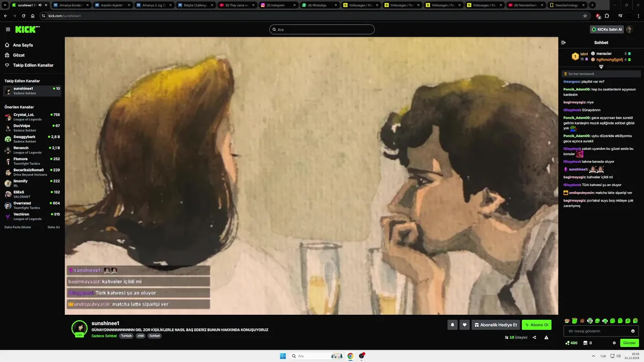Click the Sadece Sohbet category link

click(104, 336)
